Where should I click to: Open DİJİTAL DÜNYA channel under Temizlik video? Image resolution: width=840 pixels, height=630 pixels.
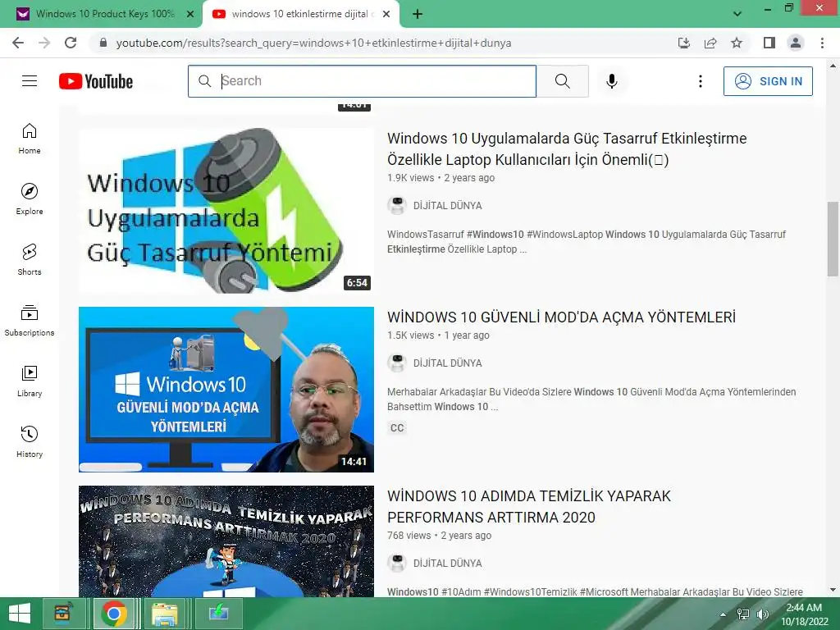click(x=447, y=563)
